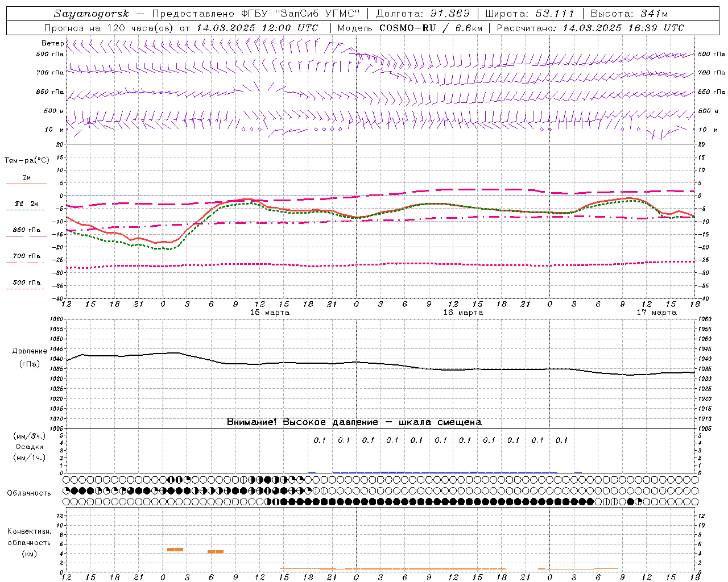Click the 'Высота: 341м' elevation text
The width and height of the screenshot is (728, 582).
click(x=629, y=14)
